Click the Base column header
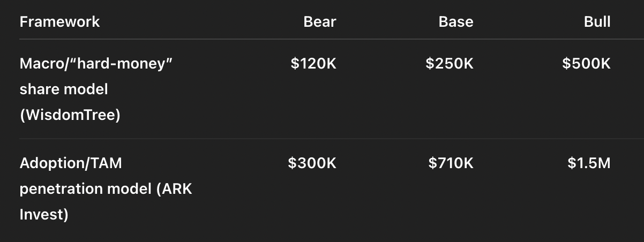 click(456, 21)
